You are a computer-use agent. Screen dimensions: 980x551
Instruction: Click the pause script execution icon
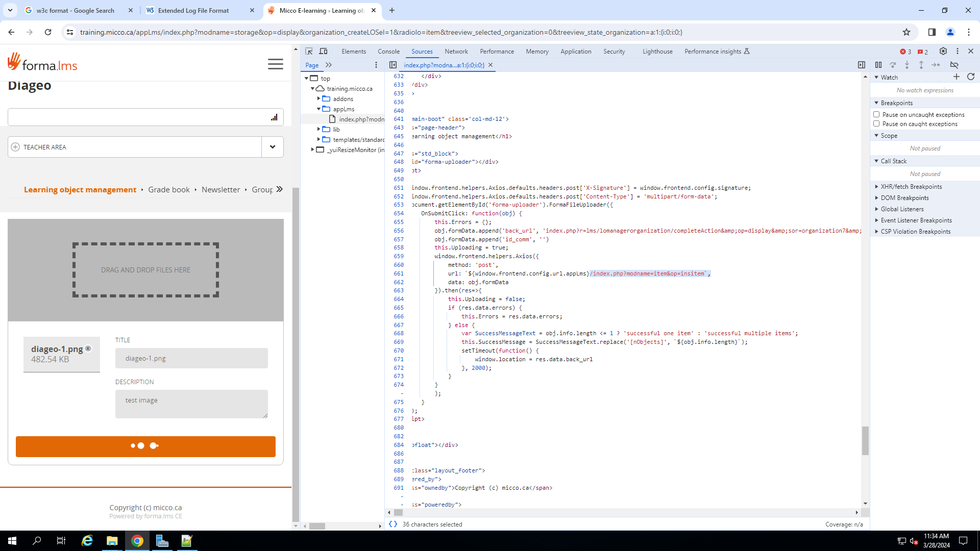tap(878, 65)
